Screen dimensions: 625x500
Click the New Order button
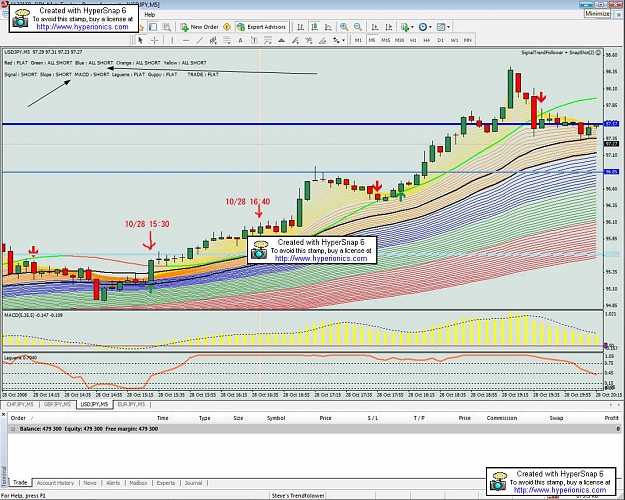click(x=199, y=27)
